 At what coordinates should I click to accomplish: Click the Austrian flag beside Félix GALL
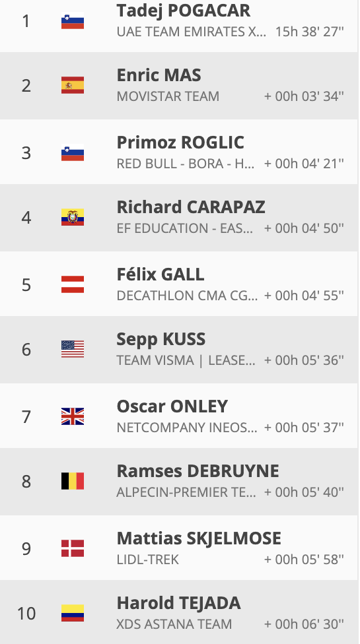72,284
